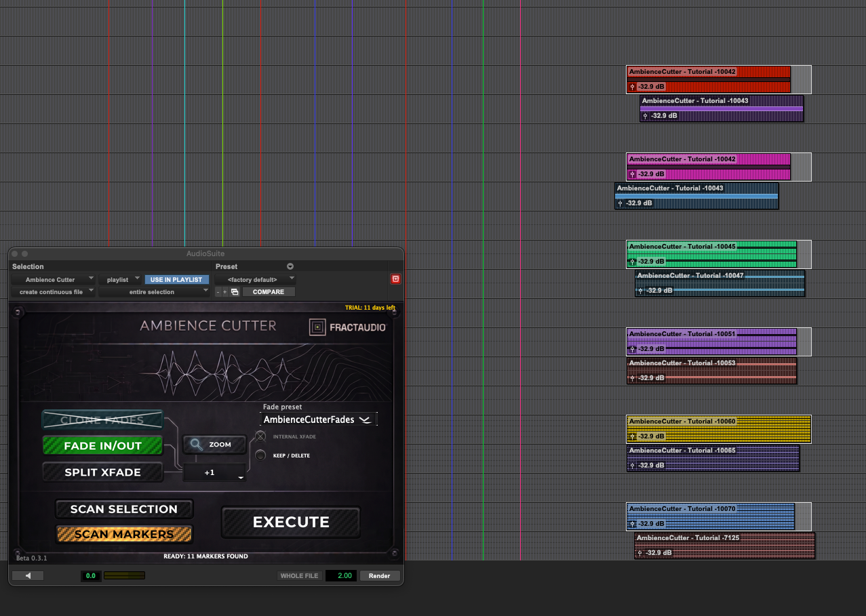Click the EXECUTE button
The image size is (866, 616).
point(291,522)
